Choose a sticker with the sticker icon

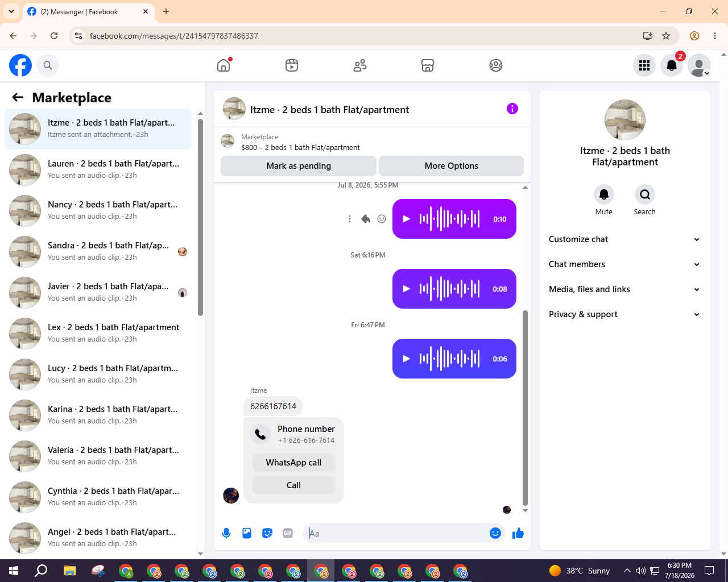[267, 533]
